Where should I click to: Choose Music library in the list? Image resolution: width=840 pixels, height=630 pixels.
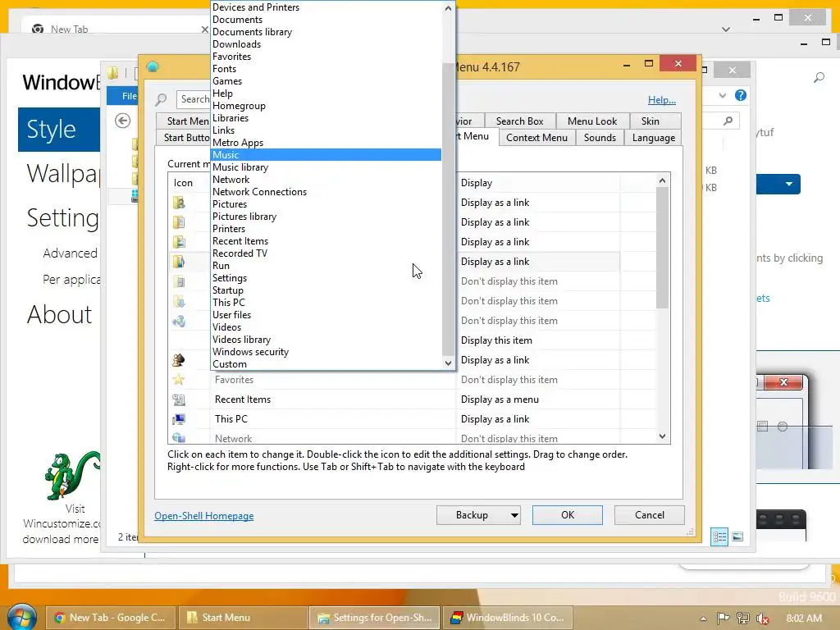point(326,167)
